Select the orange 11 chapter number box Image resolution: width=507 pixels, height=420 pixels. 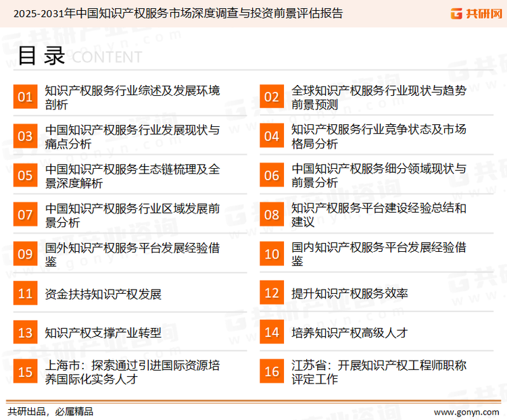point(25,293)
